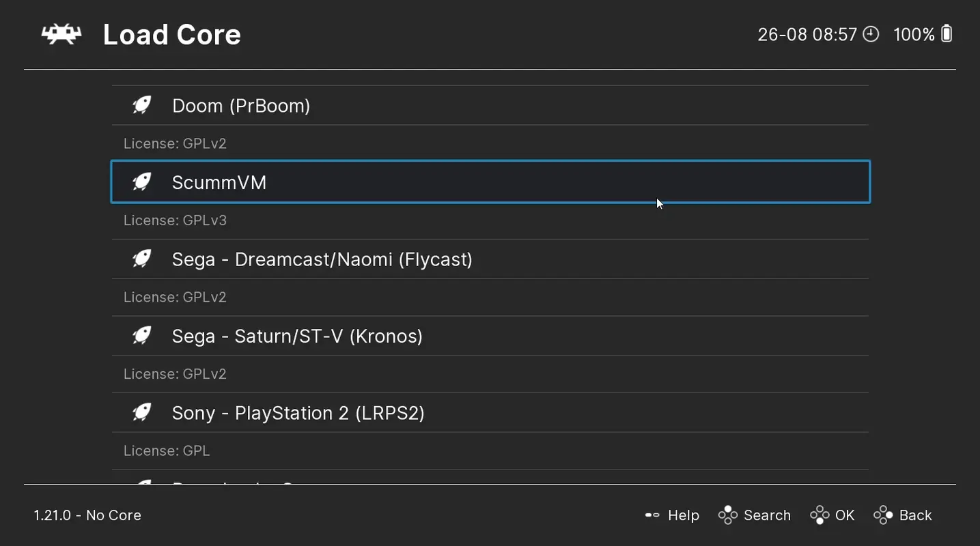Click the RetroArch logo beside Load Core
980x546 pixels.
pyautogui.click(x=61, y=33)
